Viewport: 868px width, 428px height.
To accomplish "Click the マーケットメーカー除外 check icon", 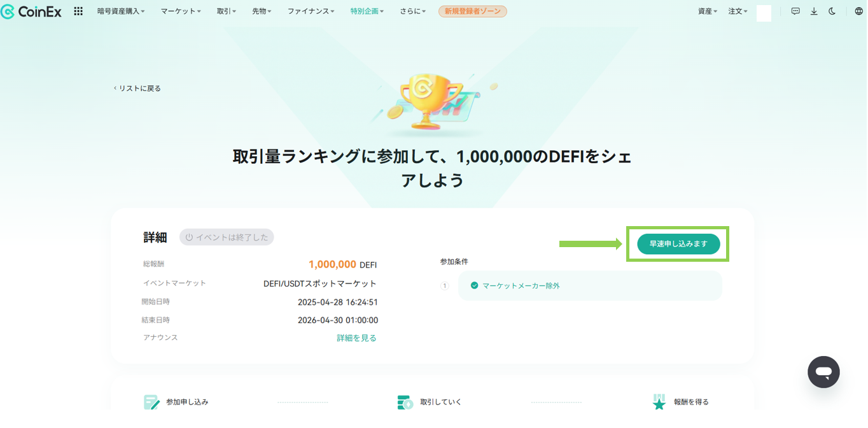I will click(474, 286).
